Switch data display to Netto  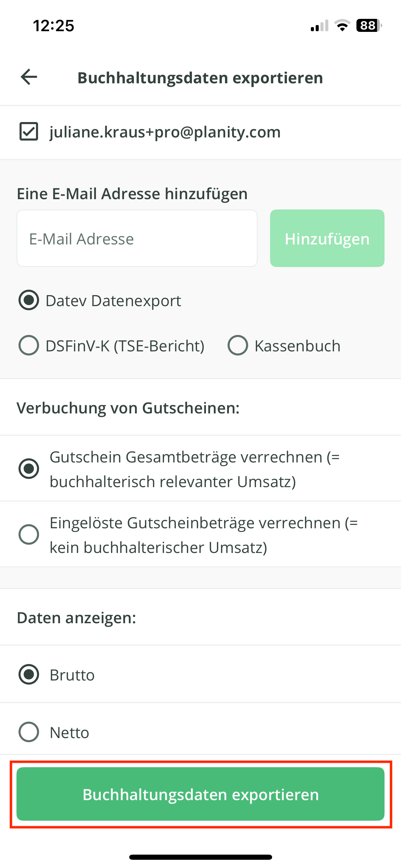pos(29,732)
